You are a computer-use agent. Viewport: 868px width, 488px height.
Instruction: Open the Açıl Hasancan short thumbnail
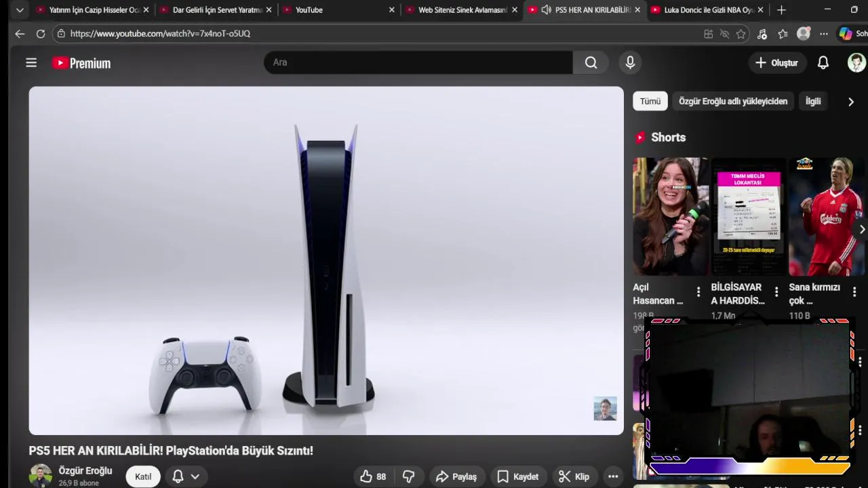point(671,217)
